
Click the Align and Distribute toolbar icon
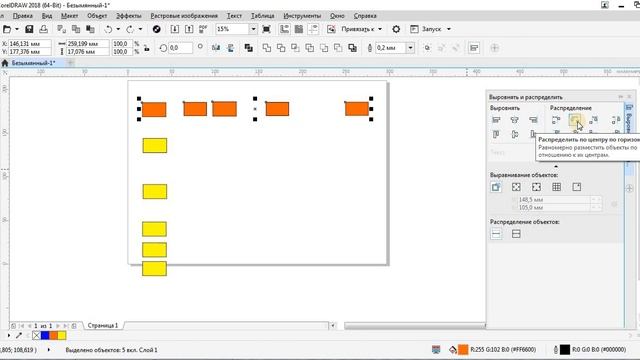coord(474,48)
